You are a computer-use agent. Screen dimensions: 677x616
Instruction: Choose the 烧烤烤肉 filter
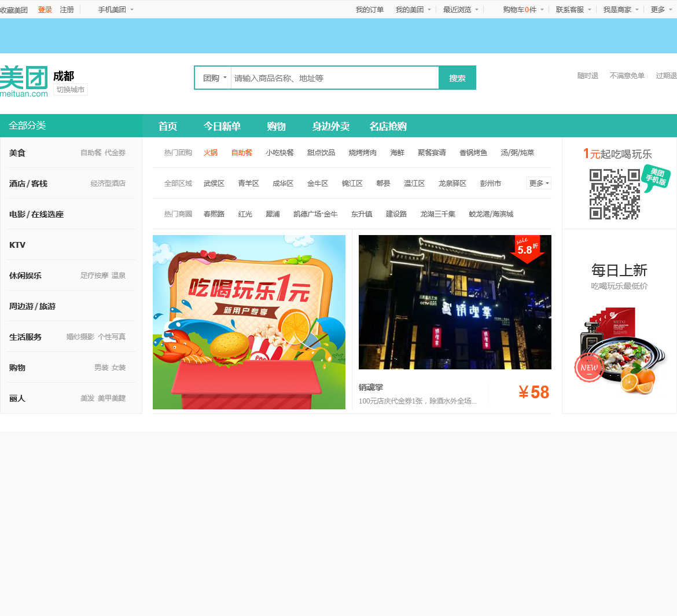363,152
